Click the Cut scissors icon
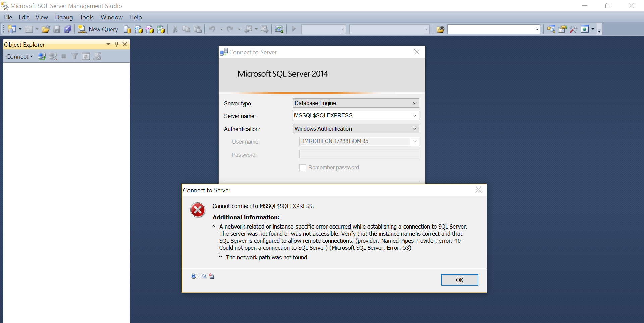 click(x=175, y=29)
